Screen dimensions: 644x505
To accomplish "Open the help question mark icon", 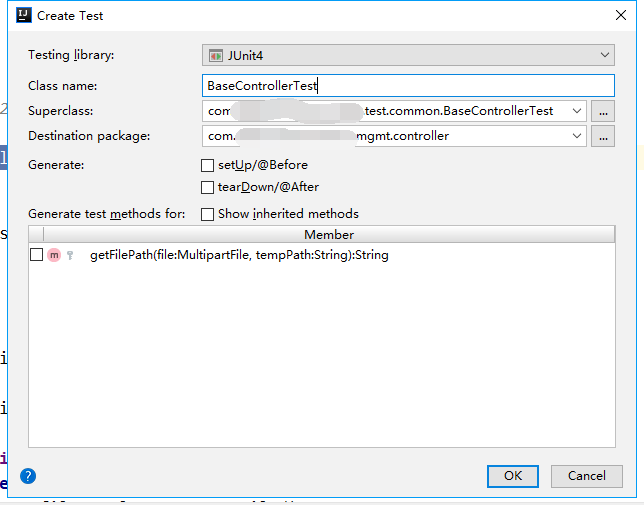I will pos(28,476).
